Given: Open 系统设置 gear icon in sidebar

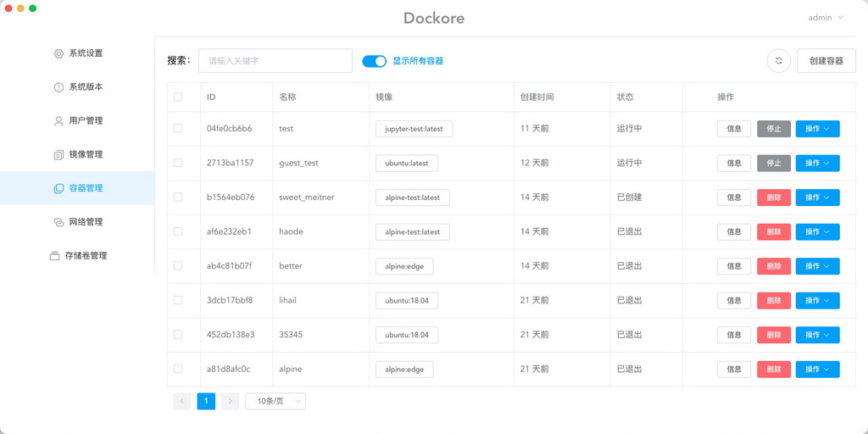Looking at the screenshot, I should [x=58, y=53].
